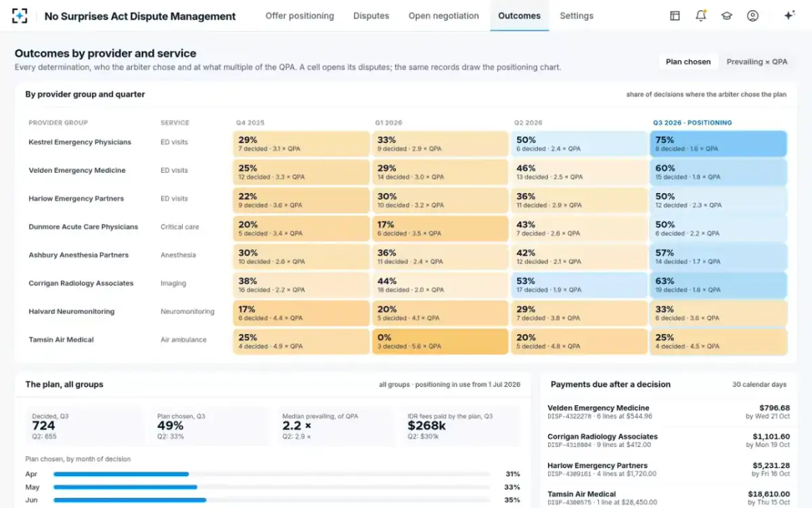Open the notifications bell
The height and width of the screenshot is (508, 812).
(701, 16)
